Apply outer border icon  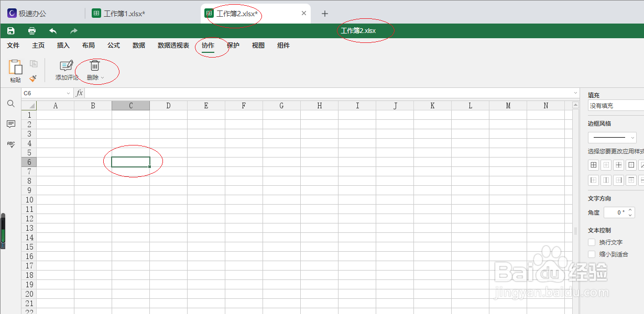pos(631,165)
